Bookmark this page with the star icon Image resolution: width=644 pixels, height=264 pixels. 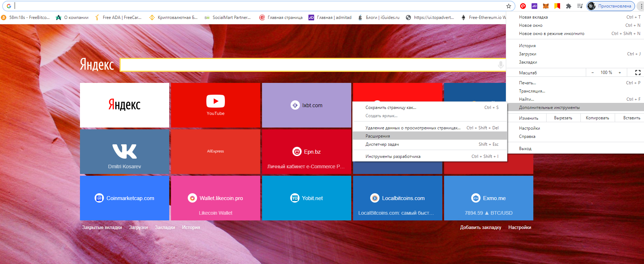pyautogui.click(x=509, y=6)
